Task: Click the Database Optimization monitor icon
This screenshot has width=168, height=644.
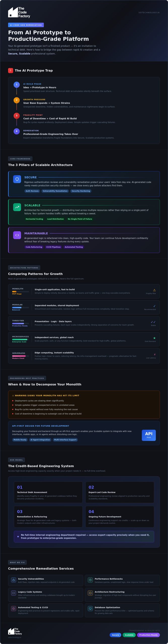Action: point(90,609)
